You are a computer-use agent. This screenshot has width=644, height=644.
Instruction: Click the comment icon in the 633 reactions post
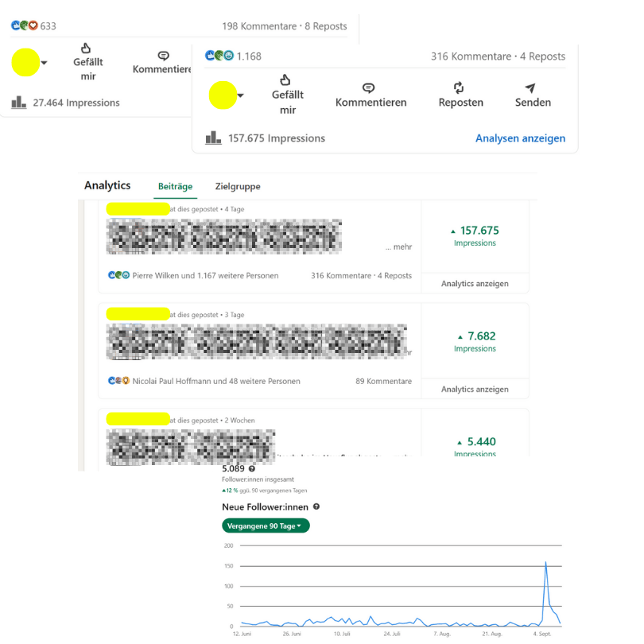coord(164,56)
